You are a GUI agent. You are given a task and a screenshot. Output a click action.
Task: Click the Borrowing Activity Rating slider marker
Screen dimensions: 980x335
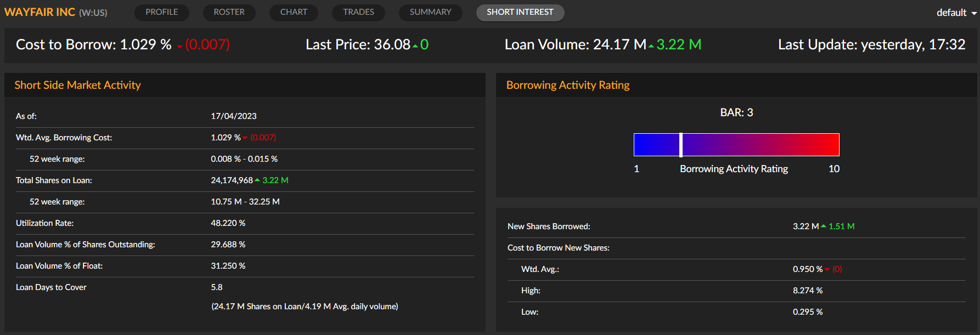681,145
